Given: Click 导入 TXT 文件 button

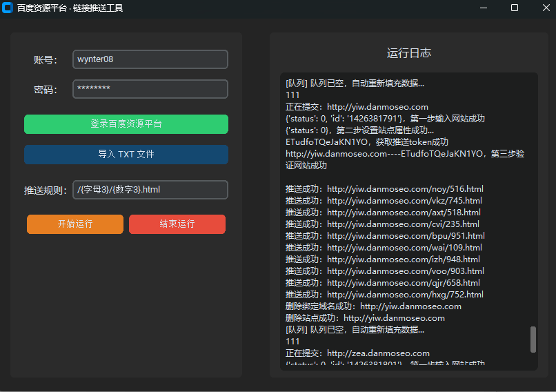Looking at the screenshot, I should (126, 155).
